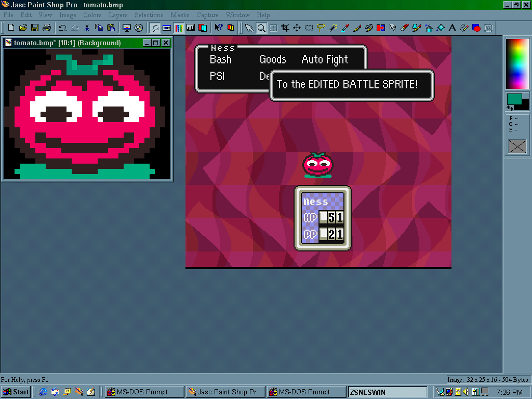Image resolution: width=532 pixels, height=399 pixels.
Task: Paste using the clipboard icon
Action: click(111, 28)
